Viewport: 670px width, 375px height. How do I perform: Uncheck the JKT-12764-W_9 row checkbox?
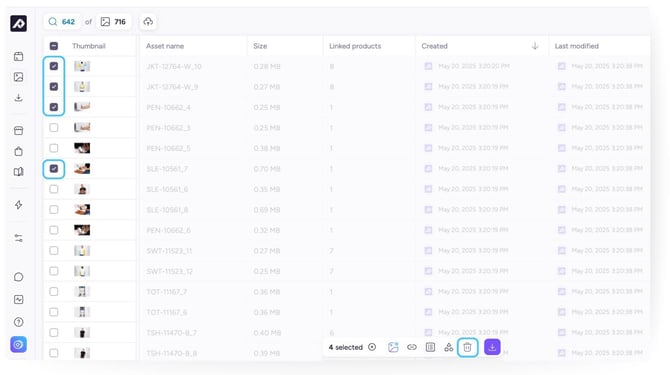pyautogui.click(x=54, y=87)
